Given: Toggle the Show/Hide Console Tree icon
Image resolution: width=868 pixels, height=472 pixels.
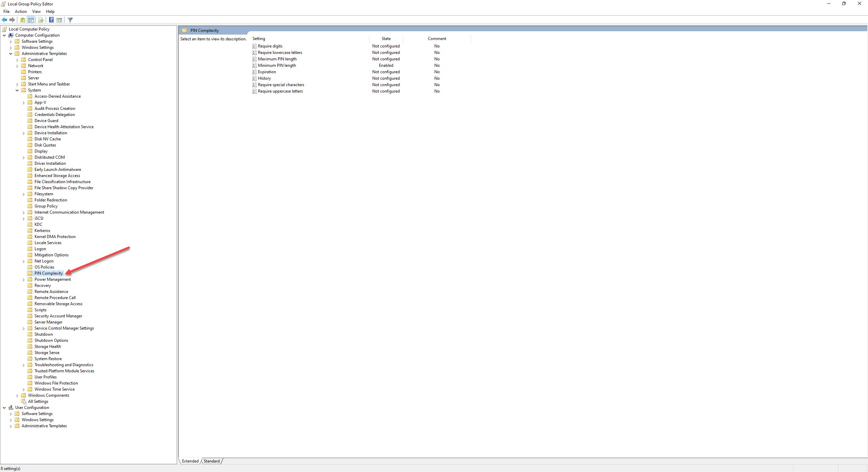Looking at the screenshot, I should (31, 20).
